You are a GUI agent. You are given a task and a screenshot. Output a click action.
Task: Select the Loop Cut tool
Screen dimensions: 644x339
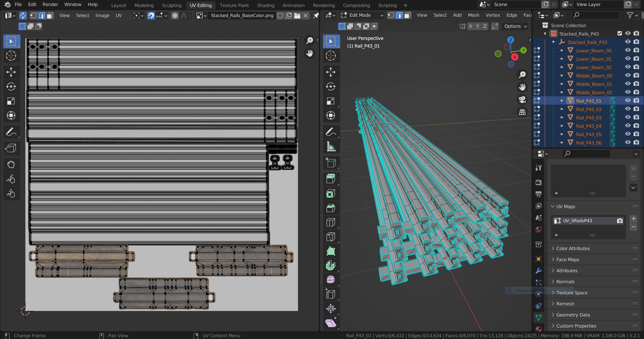point(331,222)
